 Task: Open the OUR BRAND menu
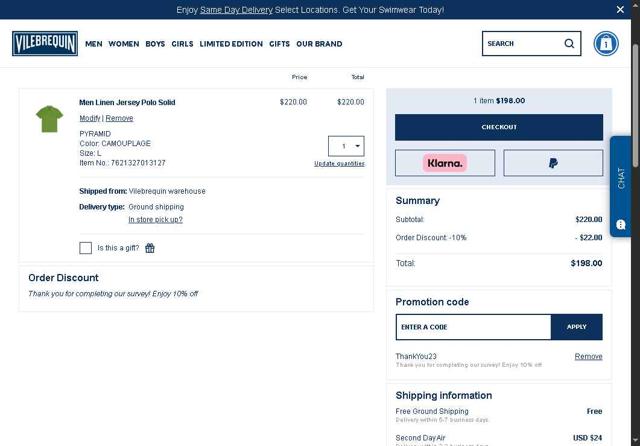pyautogui.click(x=319, y=44)
